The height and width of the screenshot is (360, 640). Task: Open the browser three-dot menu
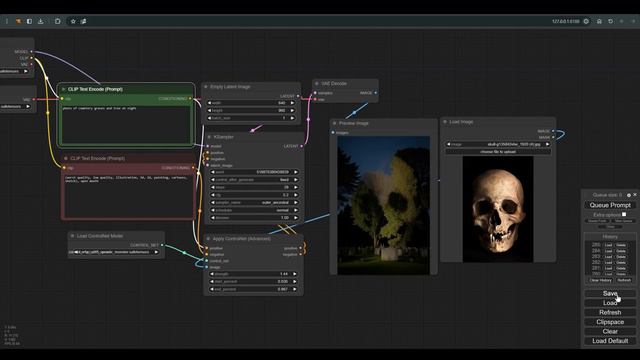coord(7,21)
